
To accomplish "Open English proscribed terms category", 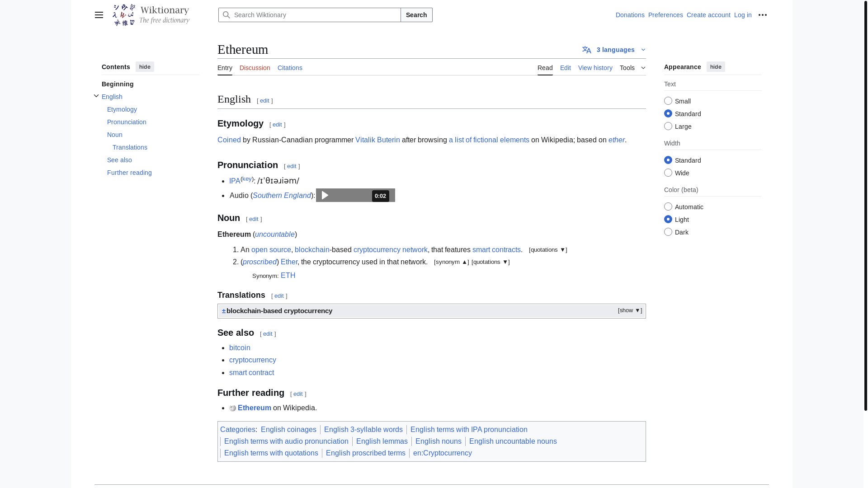I will pos(366,453).
